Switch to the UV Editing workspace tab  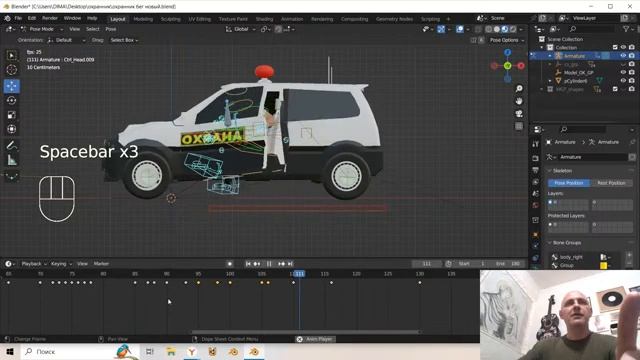tap(200, 19)
